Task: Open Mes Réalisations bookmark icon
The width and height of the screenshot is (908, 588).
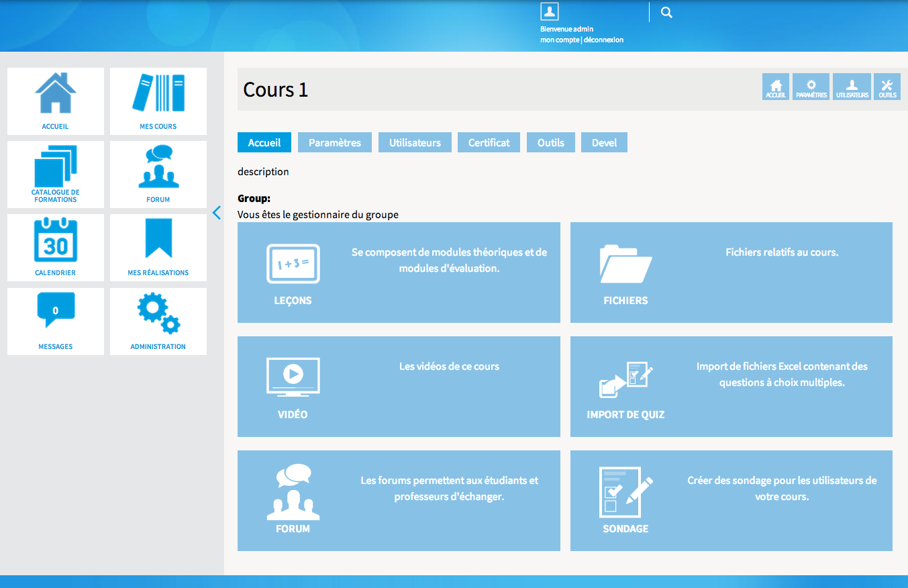Action: (158, 240)
